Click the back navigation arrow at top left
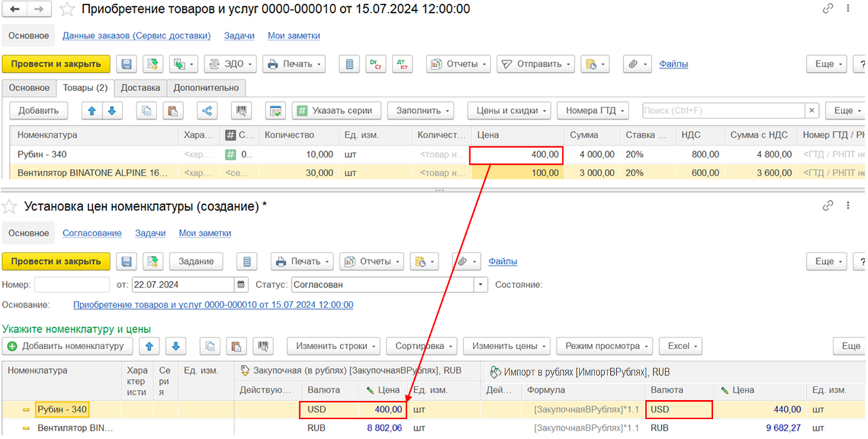 [x=14, y=9]
